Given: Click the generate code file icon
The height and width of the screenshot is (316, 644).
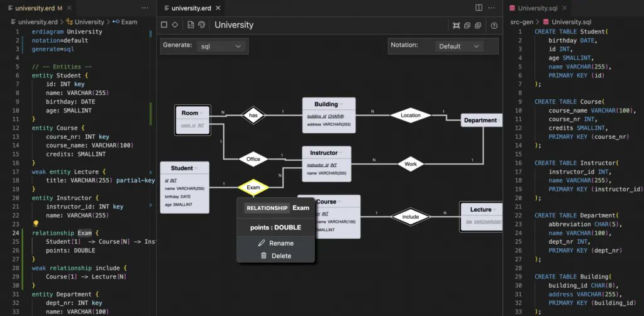Looking at the screenshot, I should point(191,25).
